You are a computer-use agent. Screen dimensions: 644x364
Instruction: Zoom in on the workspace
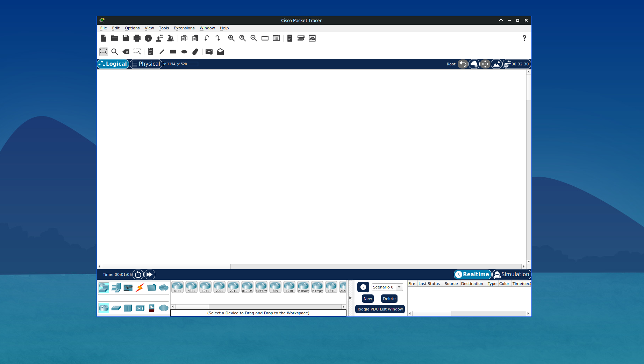point(231,38)
